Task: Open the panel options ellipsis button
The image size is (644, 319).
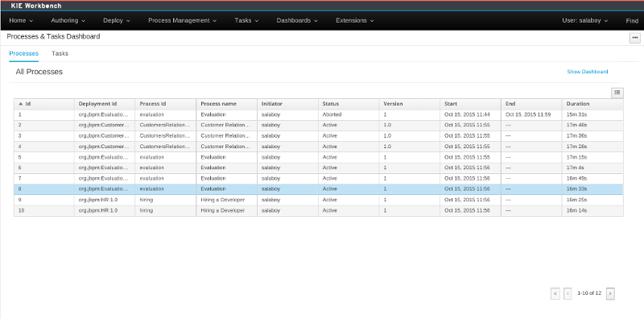Action: [x=635, y=38]
